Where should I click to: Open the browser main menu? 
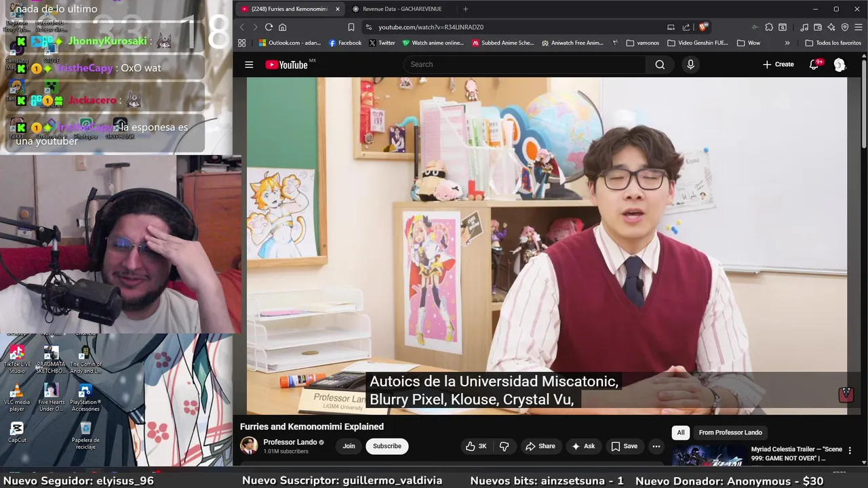pos(859,27)
